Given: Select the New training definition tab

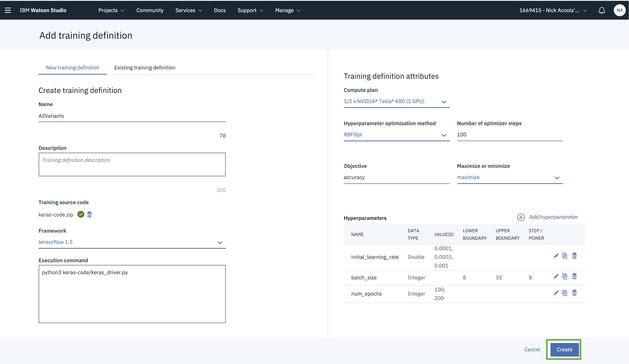Looking at the screenshot, I should pyautogui.click(x=73, y=68).
